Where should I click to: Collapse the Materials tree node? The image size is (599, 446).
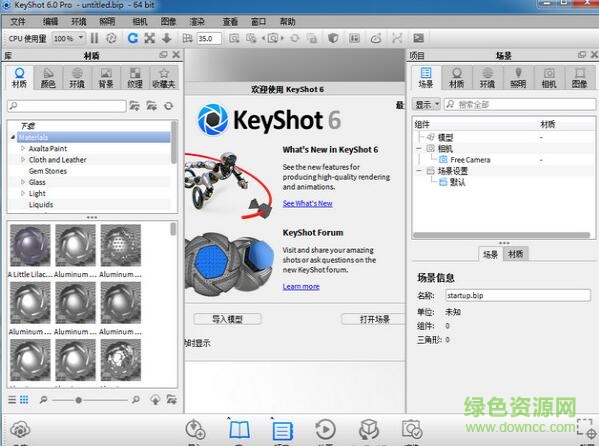click(x=13, y=137)
